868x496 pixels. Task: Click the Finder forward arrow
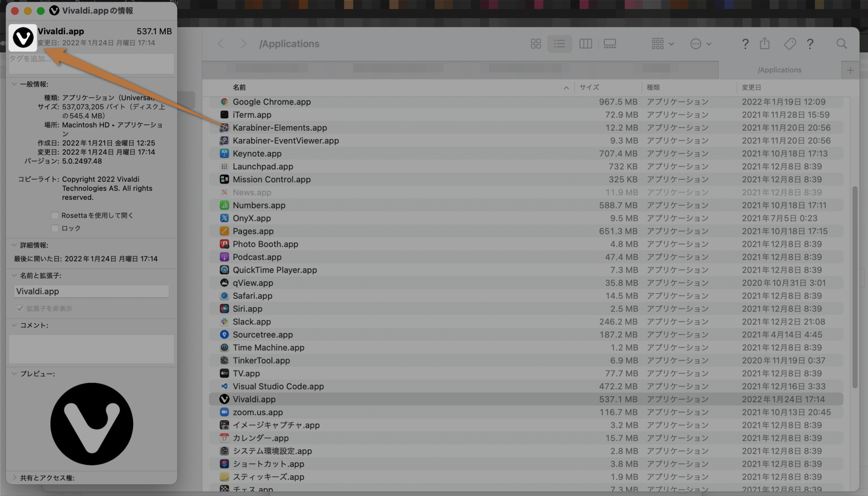(243, 44)
